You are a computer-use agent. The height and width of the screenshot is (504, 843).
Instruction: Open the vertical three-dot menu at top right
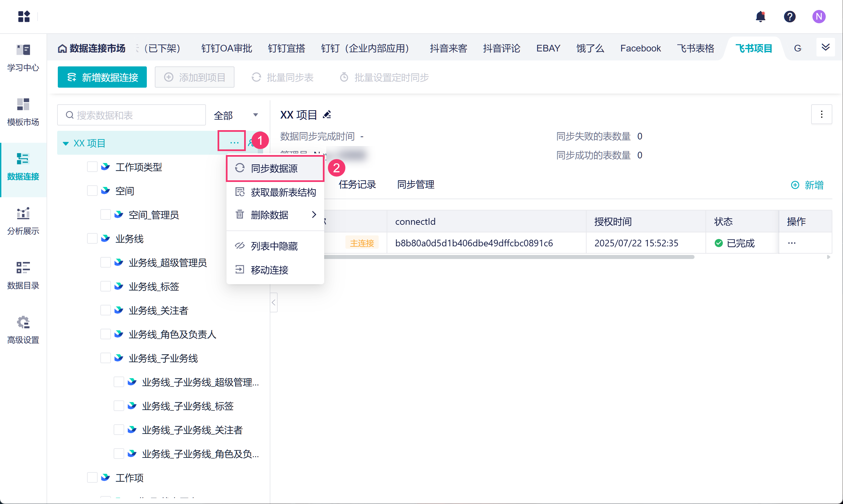[x=821, y=115]
